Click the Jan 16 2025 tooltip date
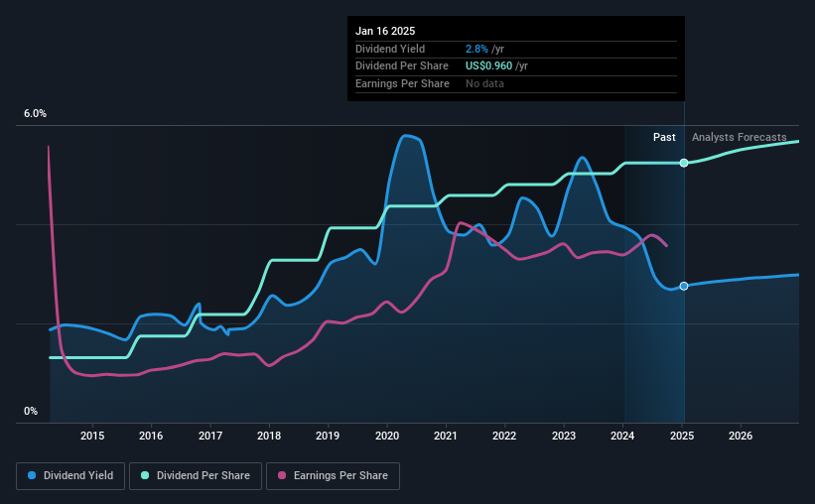Screen dimensions: 815x504 (385, 31)
